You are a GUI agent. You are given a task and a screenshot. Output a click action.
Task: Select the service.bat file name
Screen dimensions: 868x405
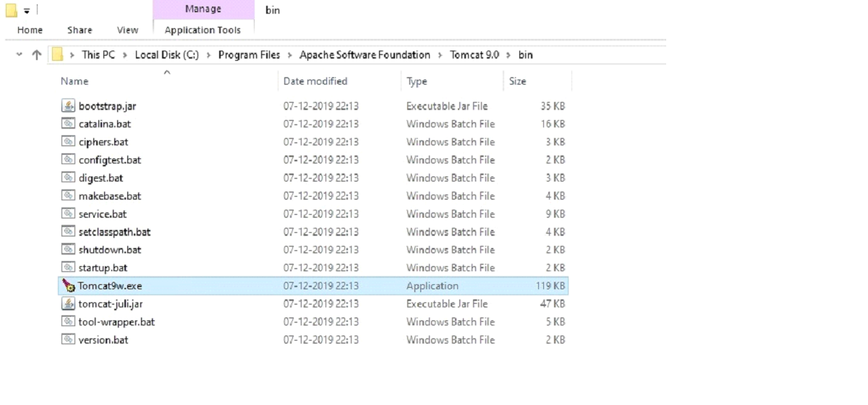(x=103, y=214)
